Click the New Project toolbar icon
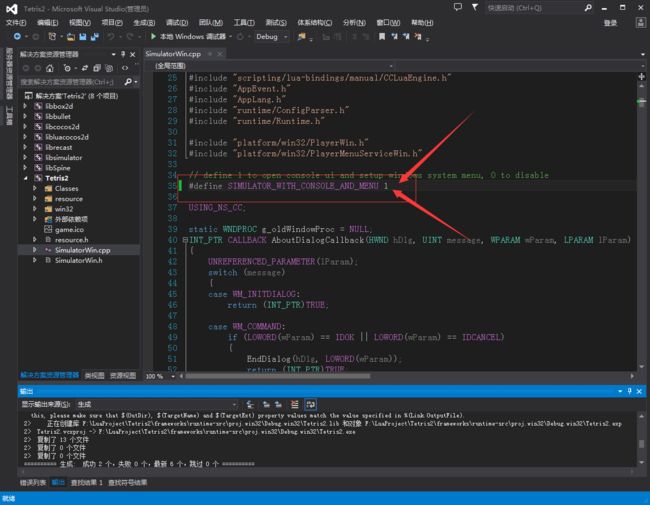The width and height of the screenshot is (650, 505). tap(52, 36)
